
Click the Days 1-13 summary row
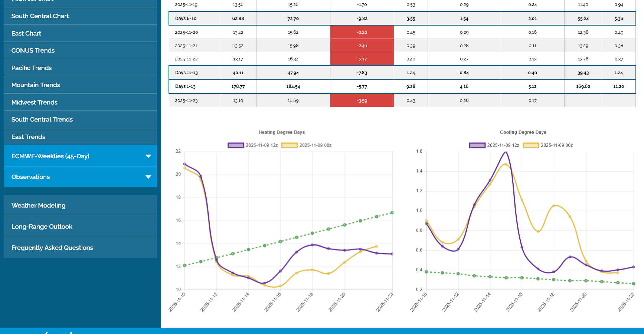pyautogui.click(x=185, y=86)
